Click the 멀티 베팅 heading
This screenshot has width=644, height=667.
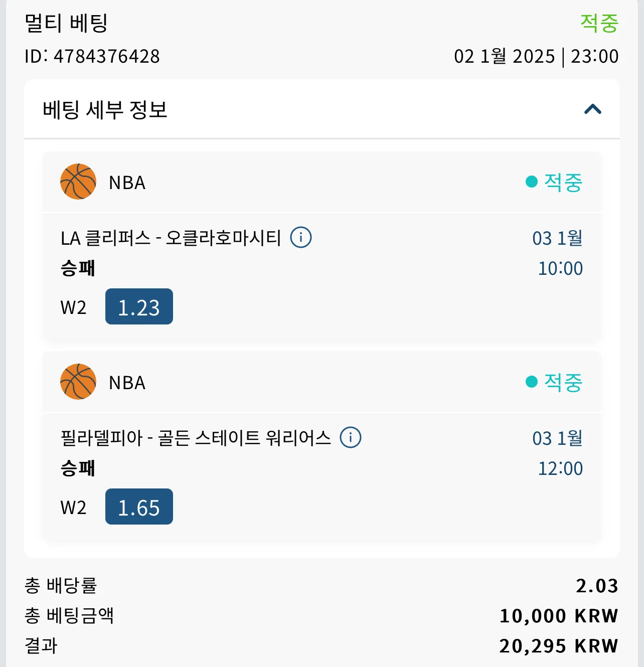(66, 23)
